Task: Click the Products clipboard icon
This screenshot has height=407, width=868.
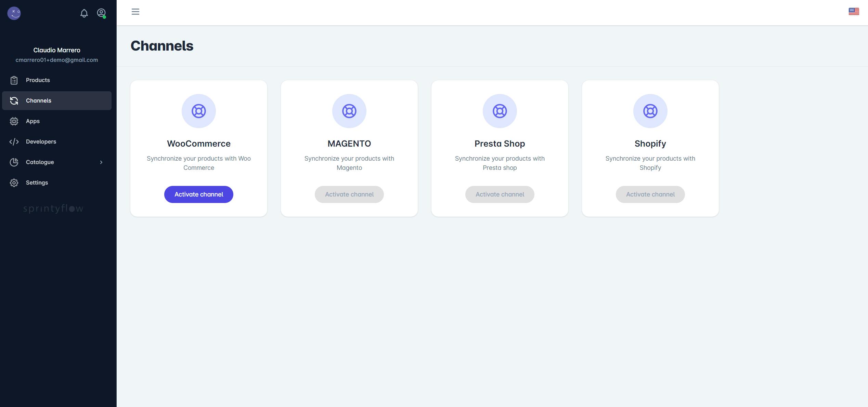Action: click(14, 80)
